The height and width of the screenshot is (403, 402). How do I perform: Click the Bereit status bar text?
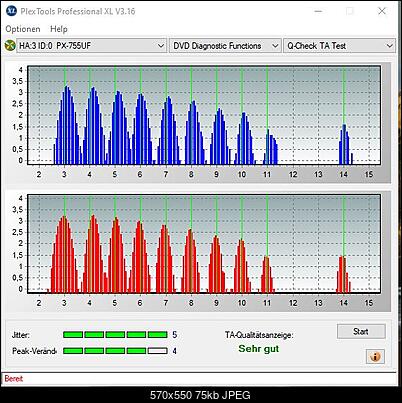coord(14,379)
